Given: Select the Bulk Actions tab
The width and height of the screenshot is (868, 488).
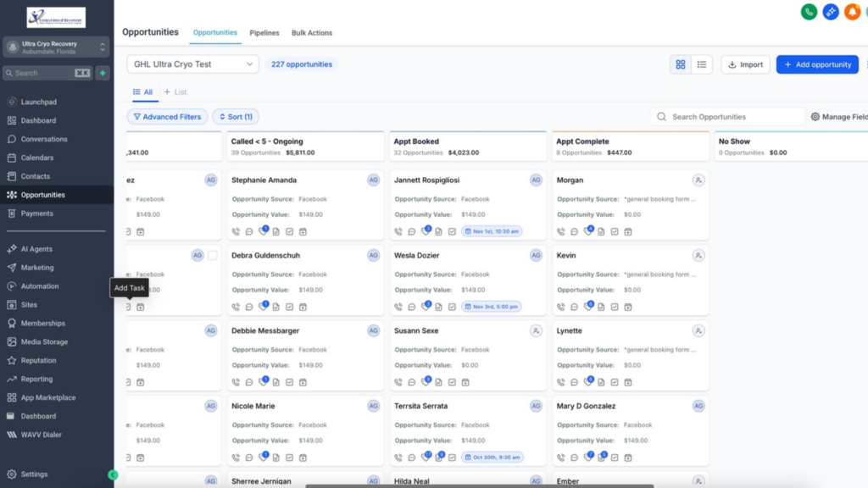Looking at the screenshot, I should pos(312,32).
